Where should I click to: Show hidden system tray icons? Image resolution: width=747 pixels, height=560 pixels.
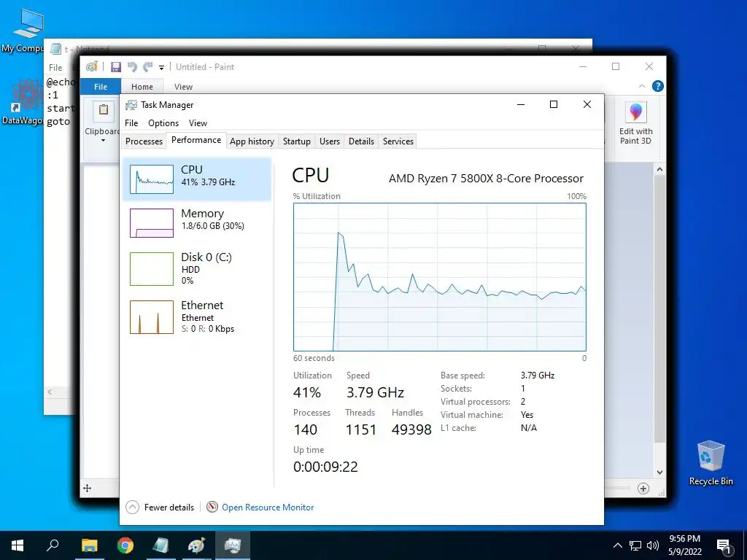(617, 545)
